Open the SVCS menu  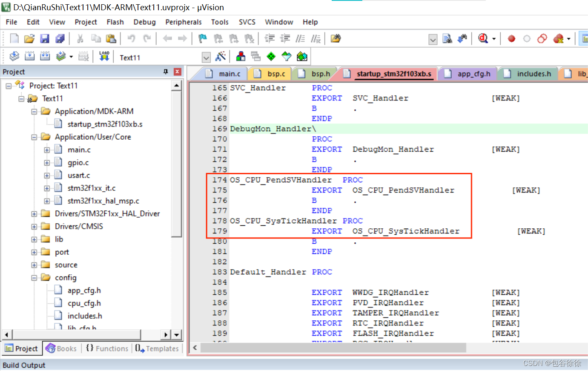click(247, 22)
